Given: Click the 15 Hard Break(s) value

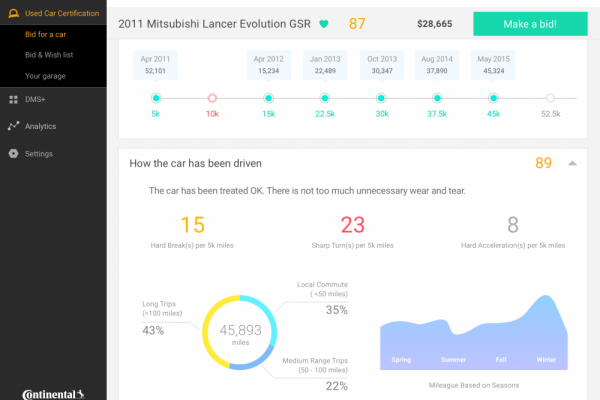Looking at the screenshot, I should [x=192, y=225].
